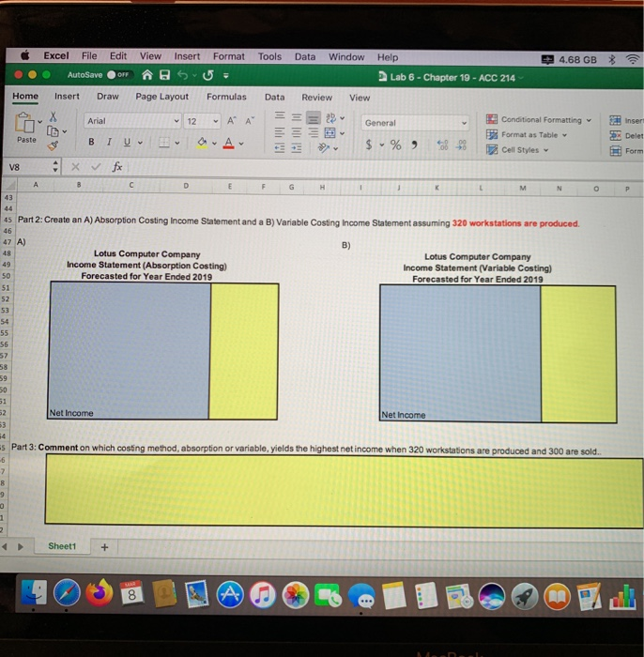Screen dimensions: 644x657
Task: Select the Sheet1 sheet tab
Action: pyautogui.click(x=62, y=546)
